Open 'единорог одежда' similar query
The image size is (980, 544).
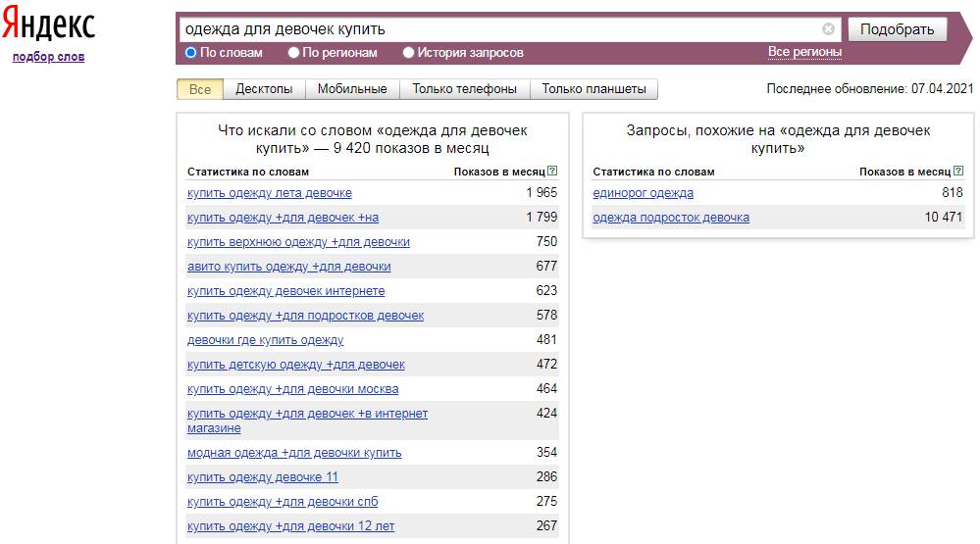point(643,193)
